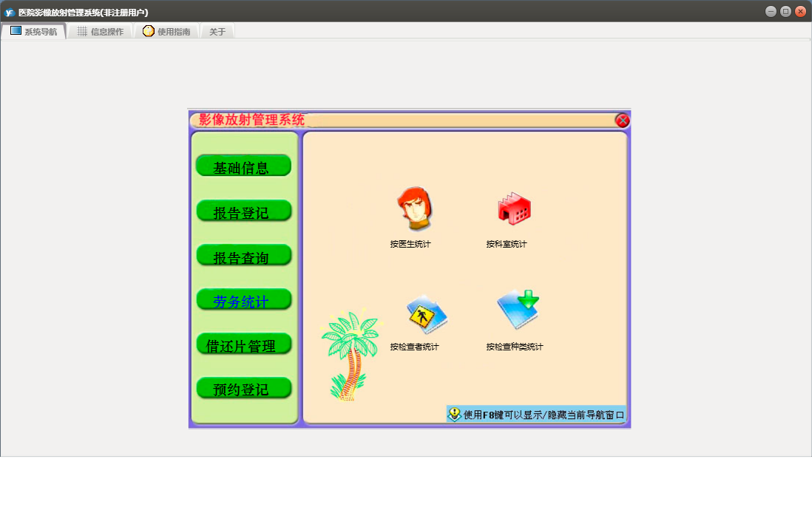Open the 报告登记 section
This screenshot has height=527, width=812.
click(243, 211)
